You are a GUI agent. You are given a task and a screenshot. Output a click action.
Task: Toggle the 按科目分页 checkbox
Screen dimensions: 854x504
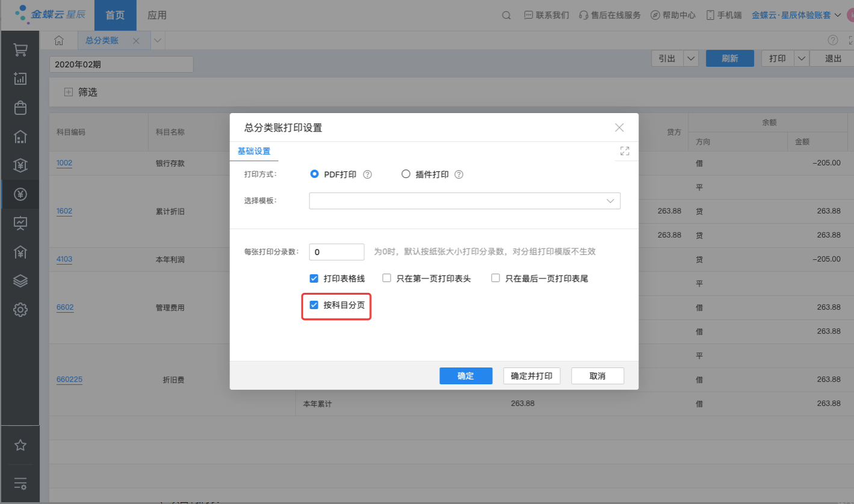point(314,305)
